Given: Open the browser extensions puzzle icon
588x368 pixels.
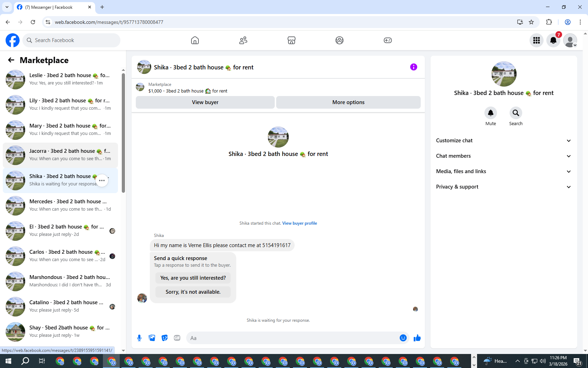Looking at the screenshot, I should (549, 22).
